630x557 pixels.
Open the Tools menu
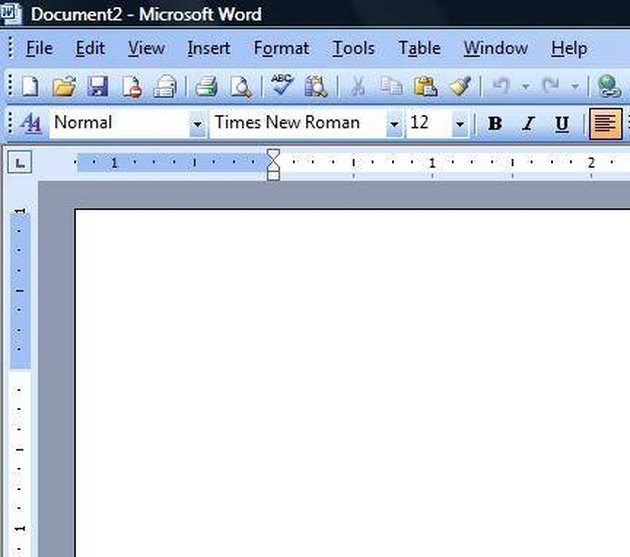click(x=353, y=48)
